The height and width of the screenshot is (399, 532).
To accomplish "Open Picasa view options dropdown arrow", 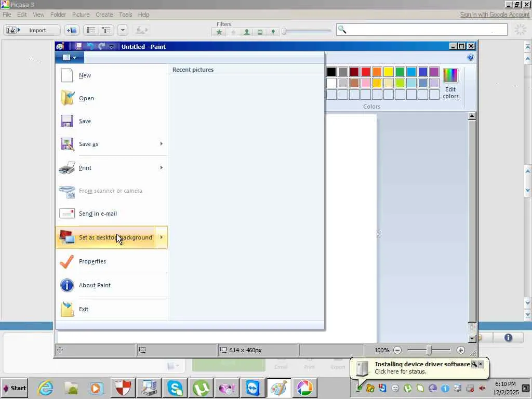I will (x=123, y=30).
